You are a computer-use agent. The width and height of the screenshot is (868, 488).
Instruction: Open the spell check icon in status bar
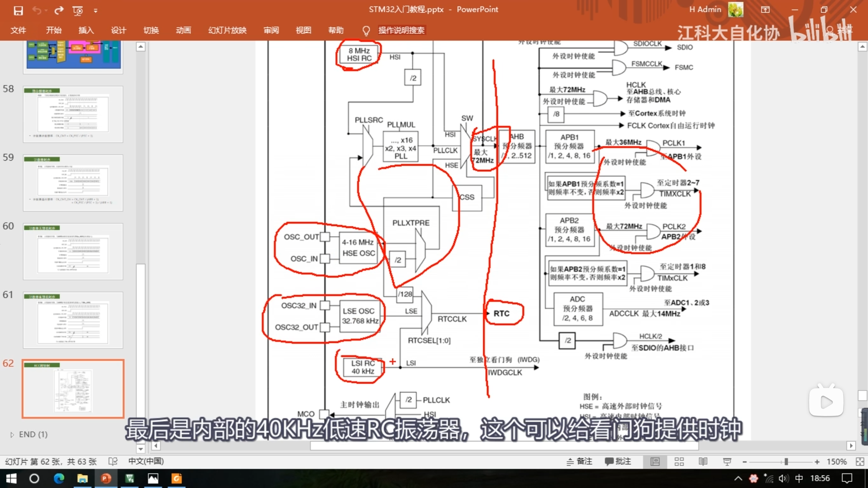click(x=113, y=462)
